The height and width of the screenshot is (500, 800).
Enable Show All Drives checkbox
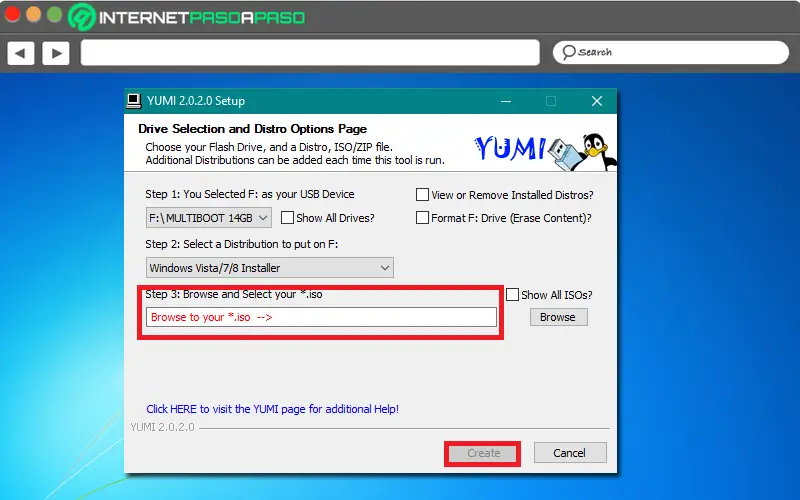(x=288, y=218)
